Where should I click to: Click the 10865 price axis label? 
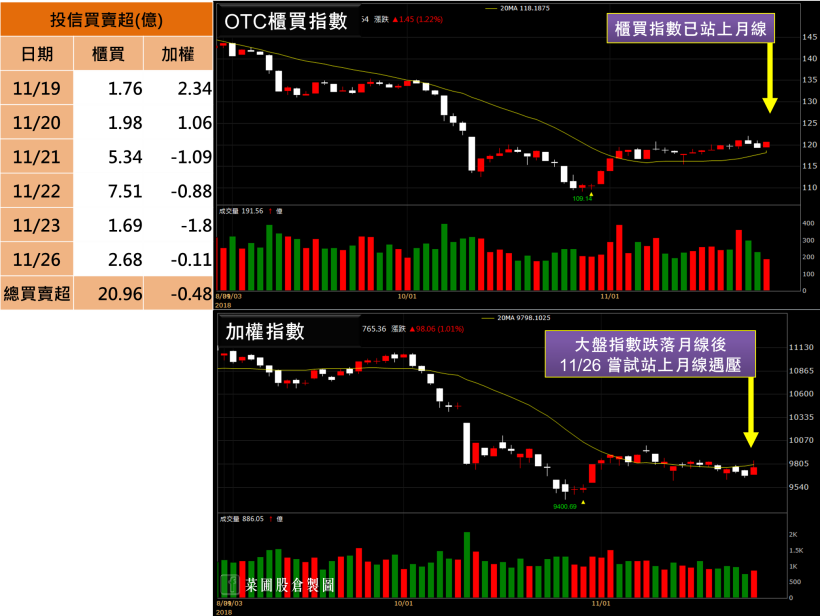click(x=801, y=371)
